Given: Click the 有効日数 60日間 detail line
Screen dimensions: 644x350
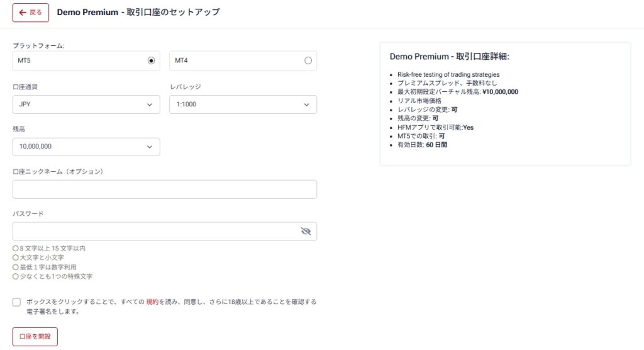Looking at the screenshot, I should coord(422,145).
